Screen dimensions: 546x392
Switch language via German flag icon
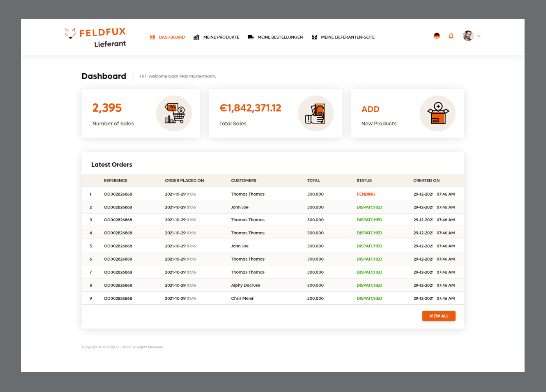[x=437, y=36]
